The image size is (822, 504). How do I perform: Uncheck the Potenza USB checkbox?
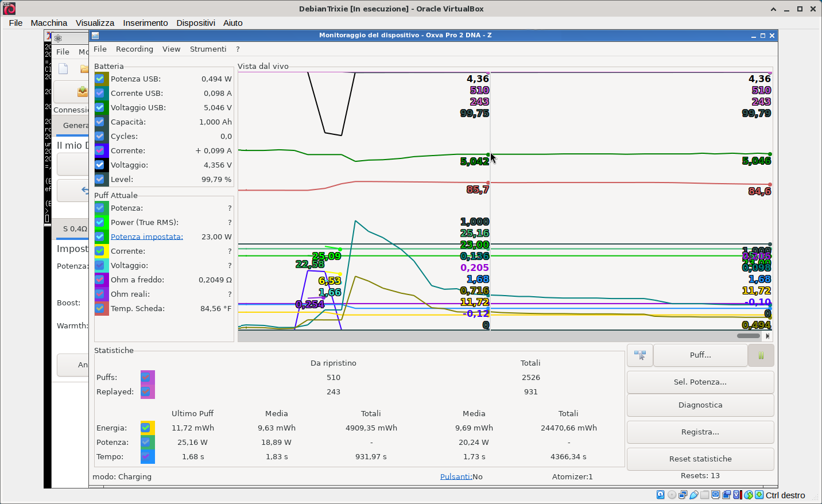100,79
